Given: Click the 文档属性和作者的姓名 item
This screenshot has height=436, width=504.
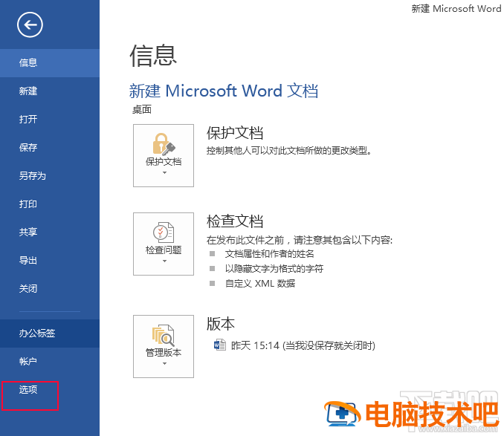Looking at the screenshot, I should click(x=269, y=253).
